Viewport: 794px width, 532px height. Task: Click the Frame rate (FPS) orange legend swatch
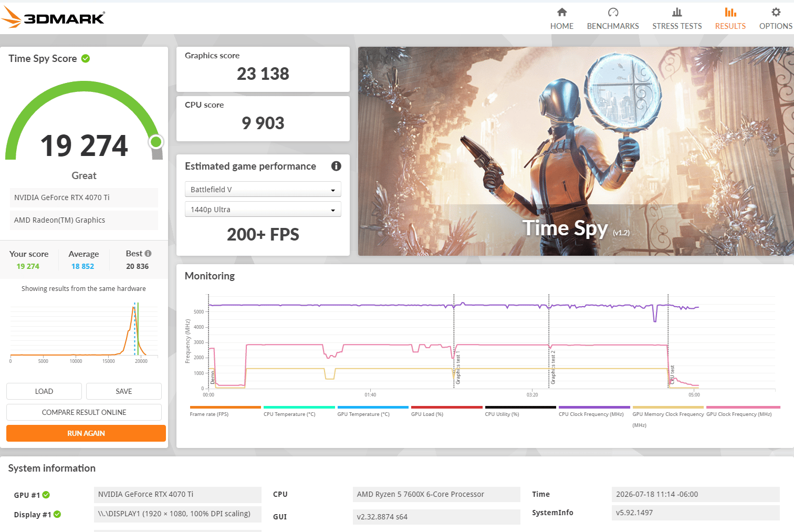[x=225, y=407]
